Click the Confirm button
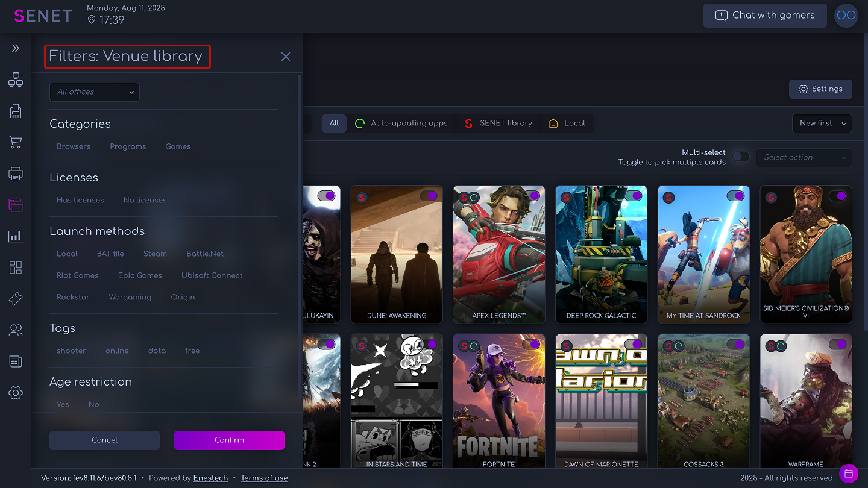 click(229, 440)
